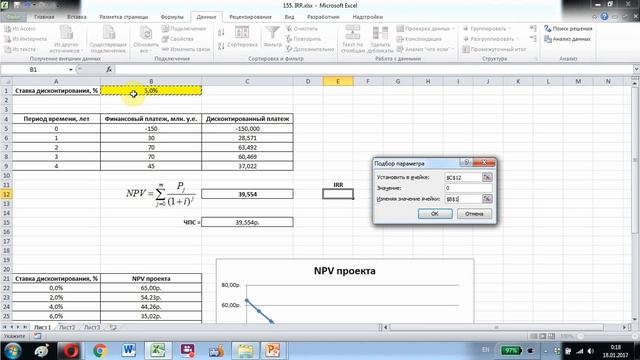Select the Лист2 sheet tab
This screenshot has width=640, height=360.
tap(67, 327)
